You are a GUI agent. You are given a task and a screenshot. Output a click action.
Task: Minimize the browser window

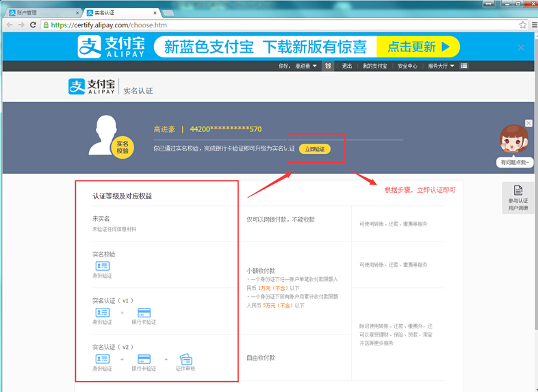508,4
